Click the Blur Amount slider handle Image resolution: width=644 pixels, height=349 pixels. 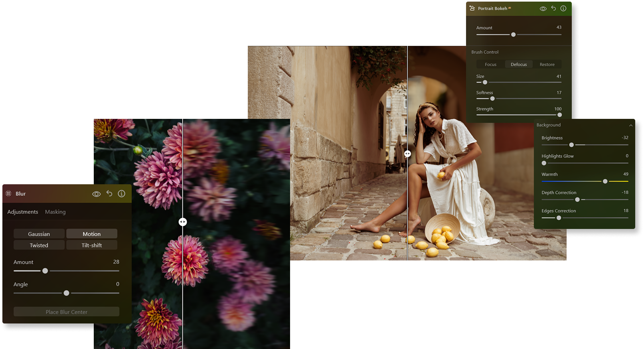click(x=45, y=271)
